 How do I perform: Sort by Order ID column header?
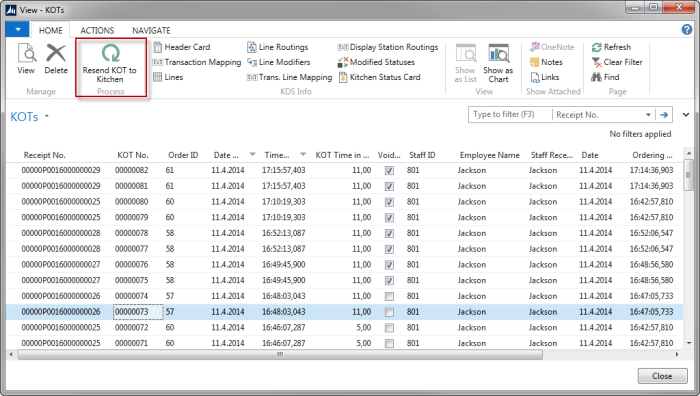pyautogui.click(x=183, y=155)
